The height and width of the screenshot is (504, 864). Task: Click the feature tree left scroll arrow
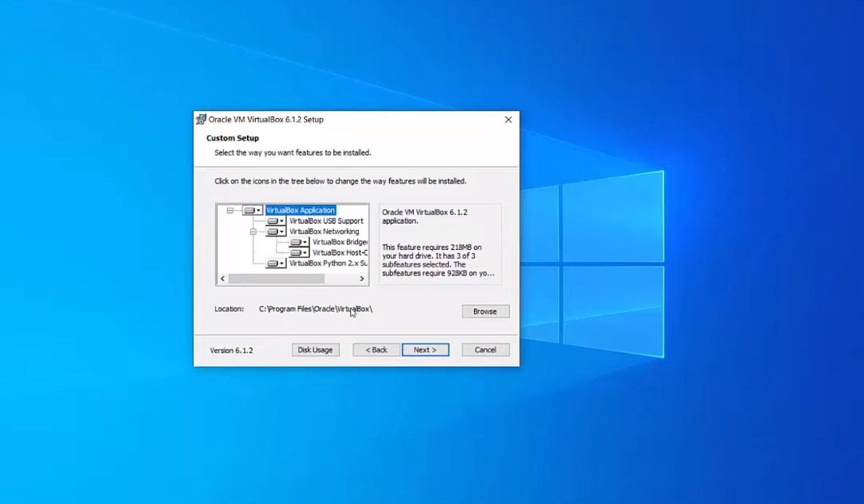click(222, 279)
